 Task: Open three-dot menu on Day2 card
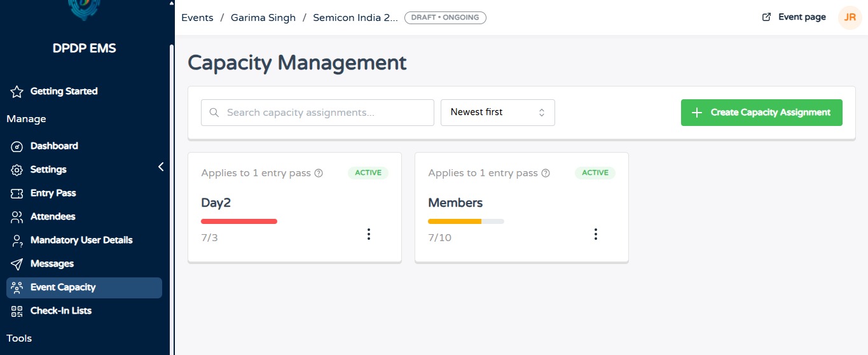pyautogui.click(x=369, y=234)
